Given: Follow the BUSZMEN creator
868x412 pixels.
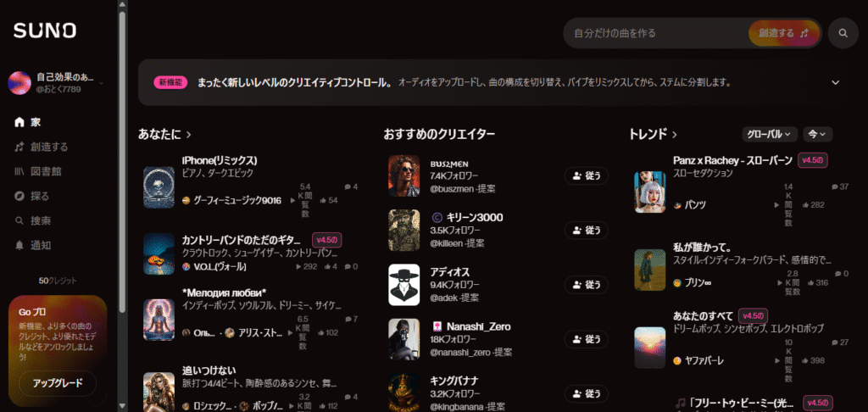Looking at the screenshot, I should [587, 175].
